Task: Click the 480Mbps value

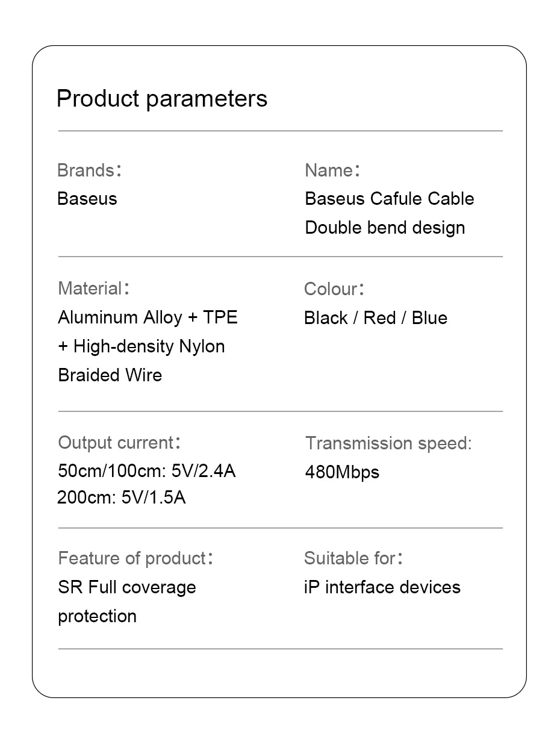Action: pyautogui.click(x=342, y=472)
